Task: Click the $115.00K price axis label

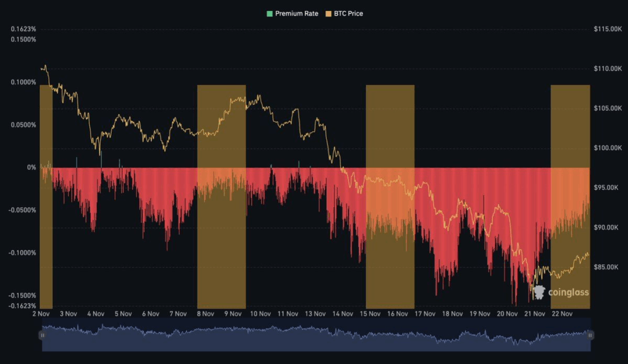Action: (607, 28)
